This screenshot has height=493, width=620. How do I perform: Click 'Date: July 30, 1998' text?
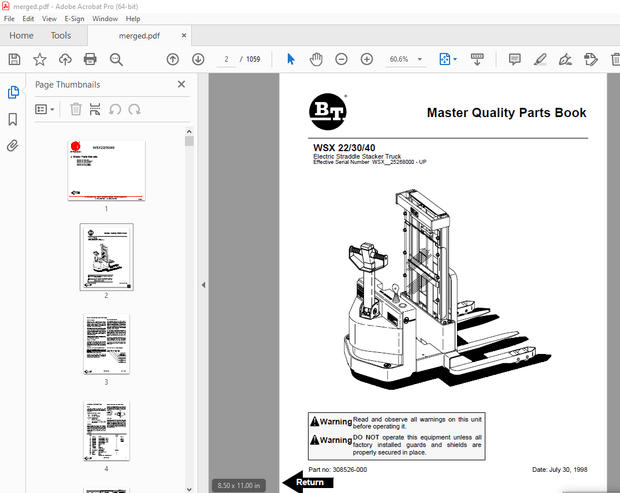coord(560,470)
